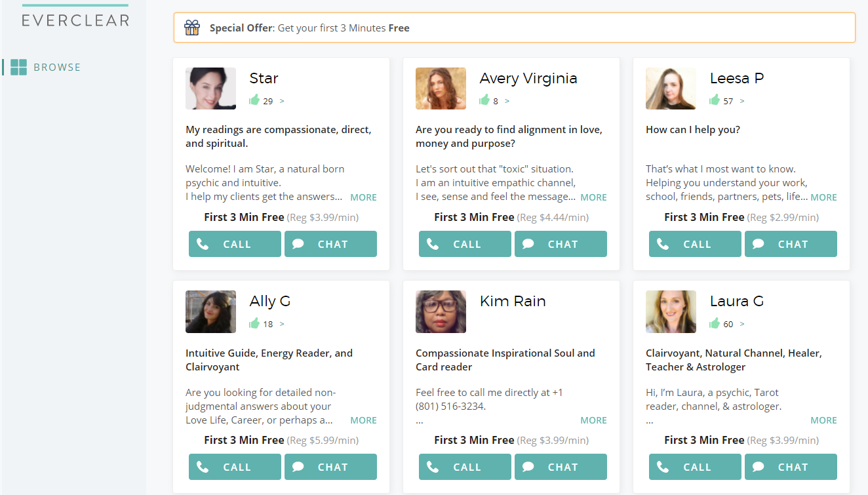Click the thumbs-up icon under Ally G

pyautogui.click(x=254, y=323)
